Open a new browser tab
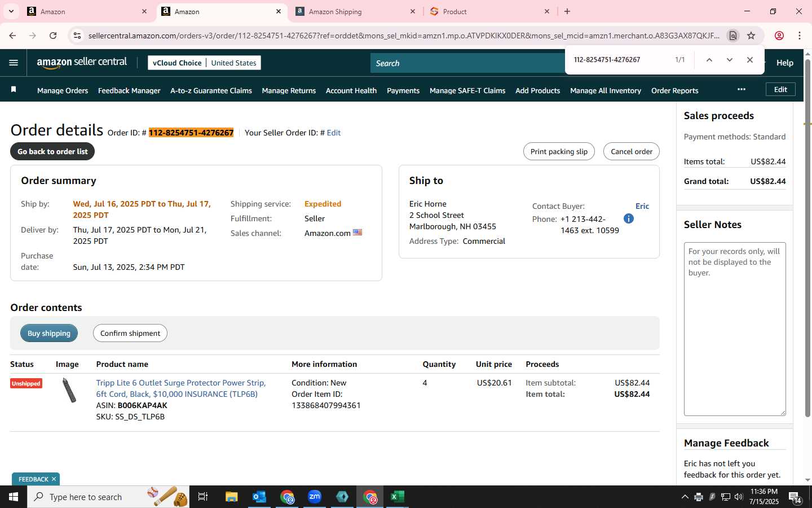 click(567, 11)
